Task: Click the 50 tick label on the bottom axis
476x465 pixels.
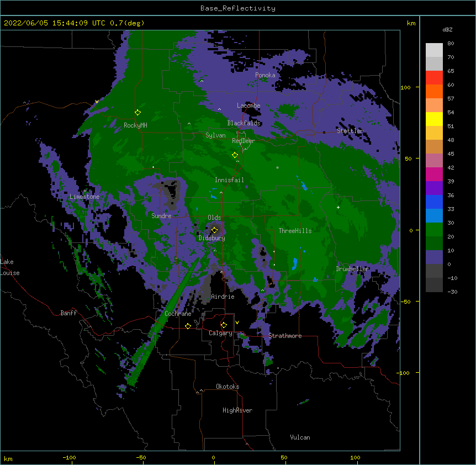Action: point(283,457)
